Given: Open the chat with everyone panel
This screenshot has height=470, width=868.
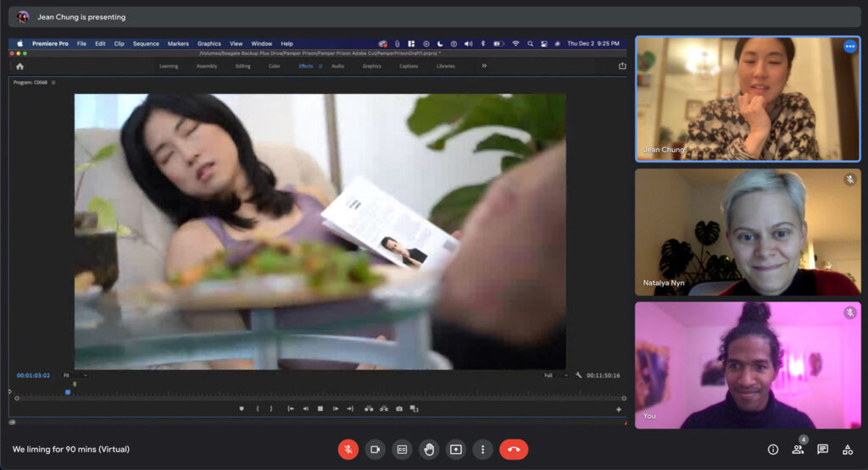Looking at the screenshot, I should point(822,450).
